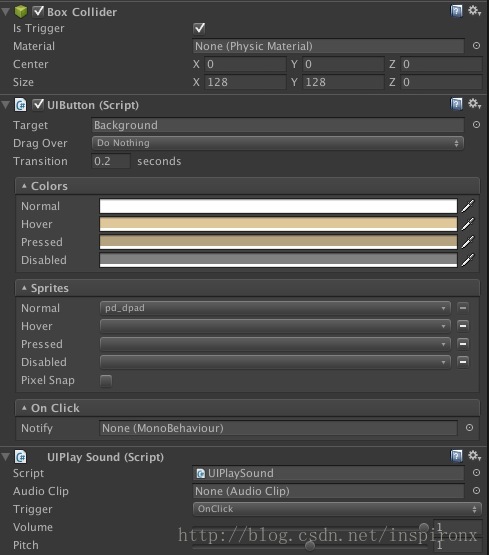
Task: Pick Hover color with the eyedropper
Action: 468,224
